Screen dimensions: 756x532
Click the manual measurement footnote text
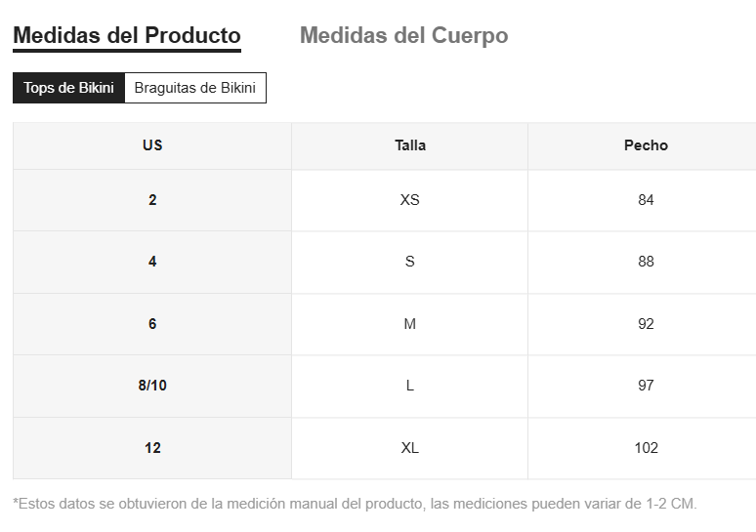(355, 504)
